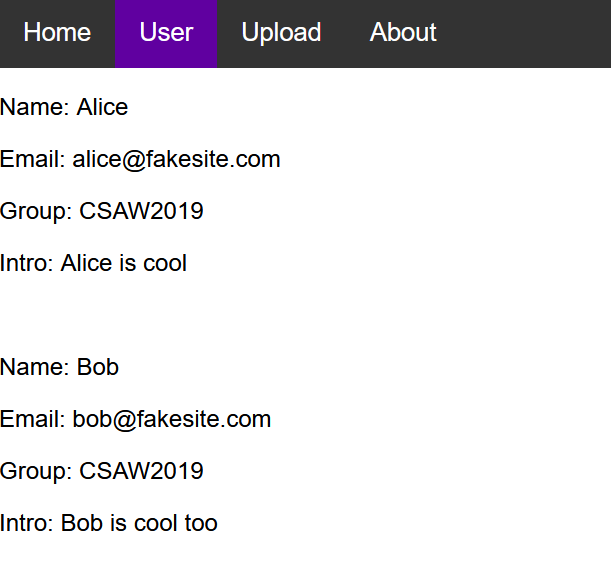Click empty navbar area right of About
The width and height of the screenshot is (611, 573).
point(530,33)
